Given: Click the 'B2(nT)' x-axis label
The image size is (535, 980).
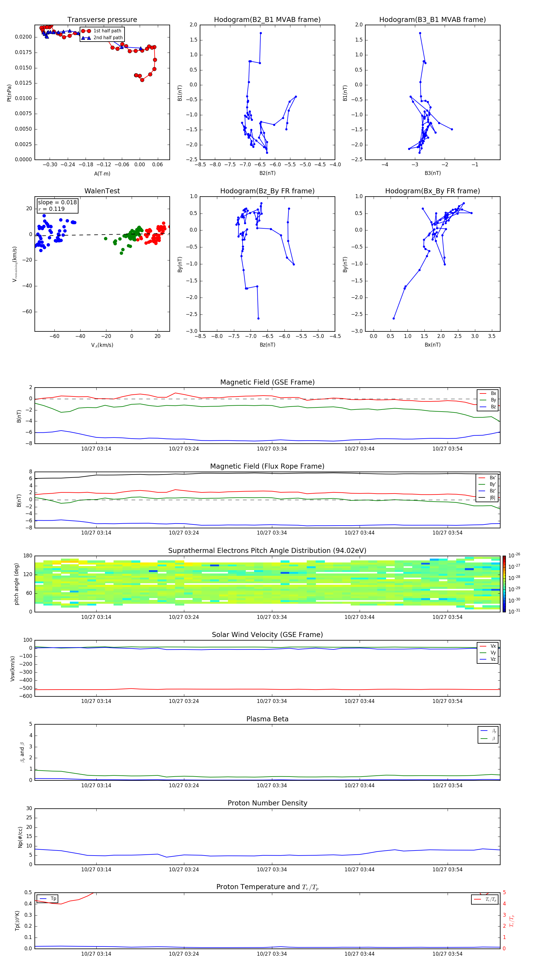Looking at the screenshot, I should point(267,173).
